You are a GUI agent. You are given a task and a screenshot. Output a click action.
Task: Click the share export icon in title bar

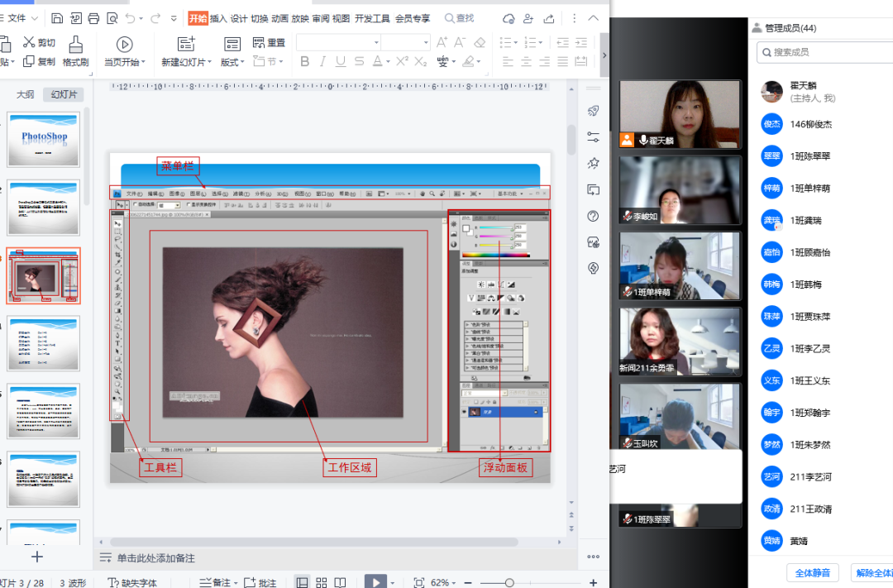pyautogui.click(x=548, y=19)
